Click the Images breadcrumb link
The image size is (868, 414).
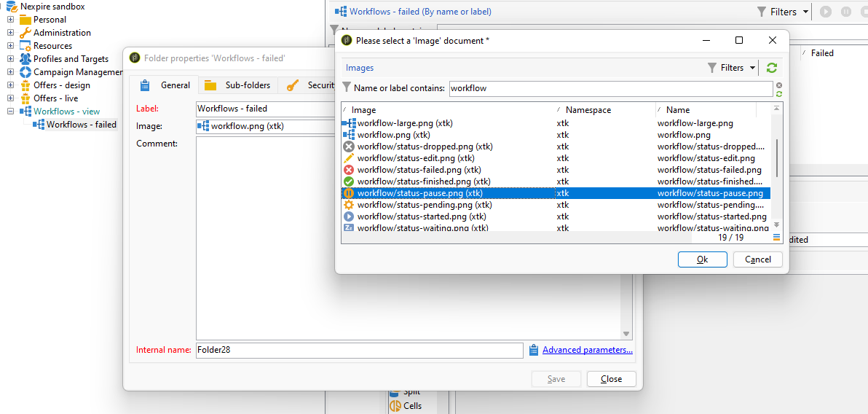pyautogui.click(x=360, y=68)
